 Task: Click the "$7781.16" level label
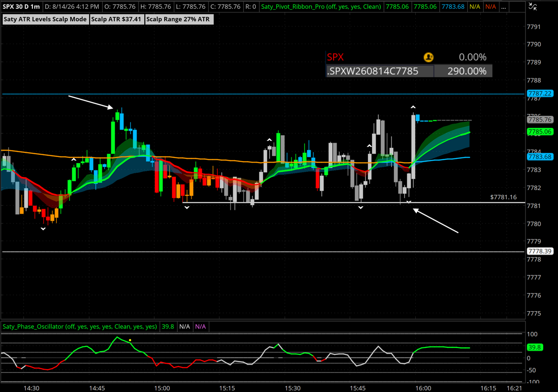pos(503,197)
